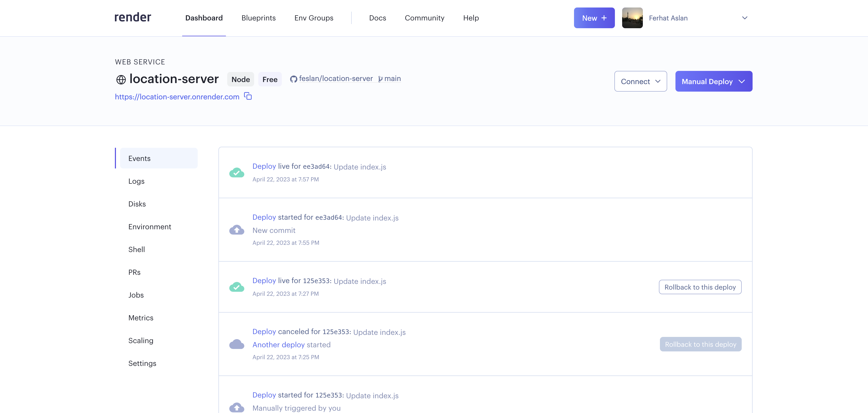Click Rollback to this deploy for live 125e353
The width and height of the screenshot is (868, 413).
[x=700, y=287]
